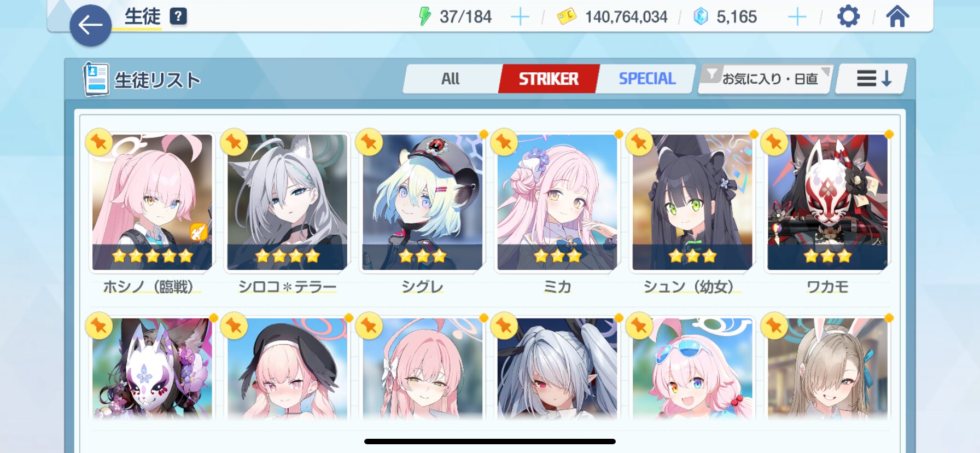Open settings gear icon
The height and width of the screenshot is (453, 980).
[848, 16]
